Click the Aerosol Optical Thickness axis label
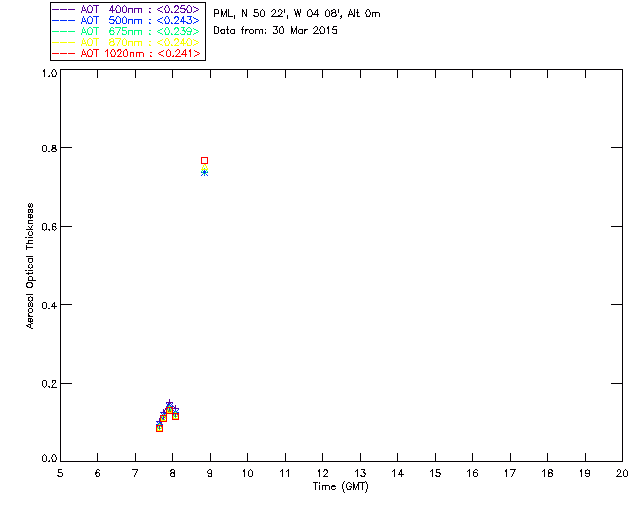The height and width of the screenshot is (512, 640). click(30, 265)
